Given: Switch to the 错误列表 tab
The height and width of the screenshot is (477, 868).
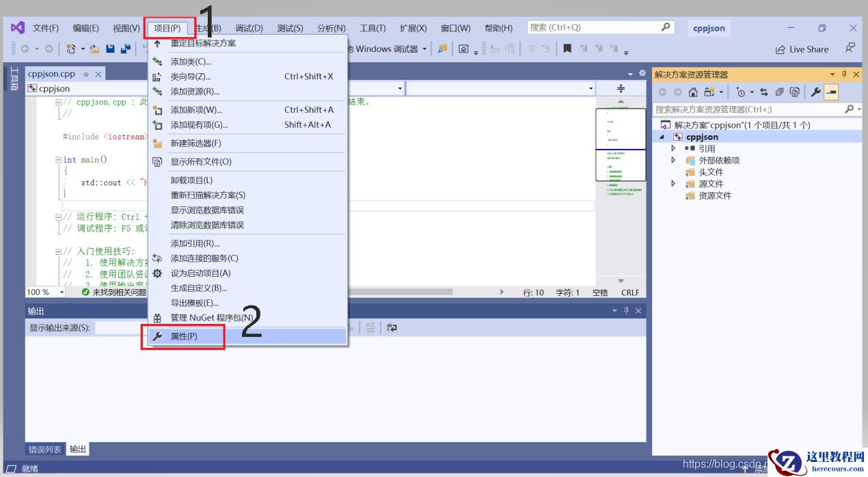Looking at the screenshot, I should (44, 449).
